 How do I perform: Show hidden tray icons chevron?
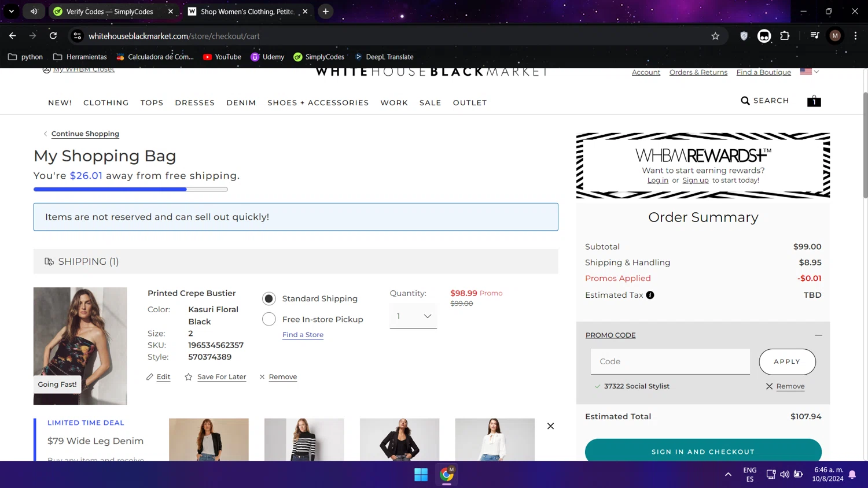pyautogui.click(x=728, y=475)
